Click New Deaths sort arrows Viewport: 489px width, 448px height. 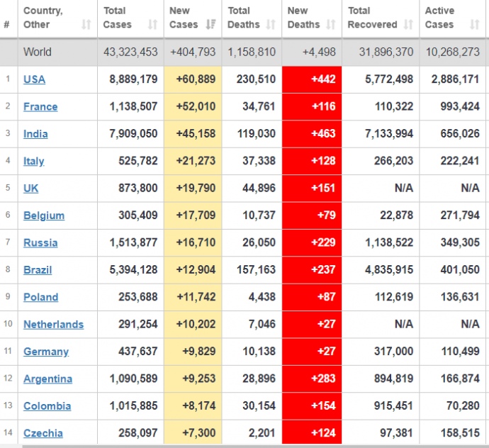click(x=330, y=25)
